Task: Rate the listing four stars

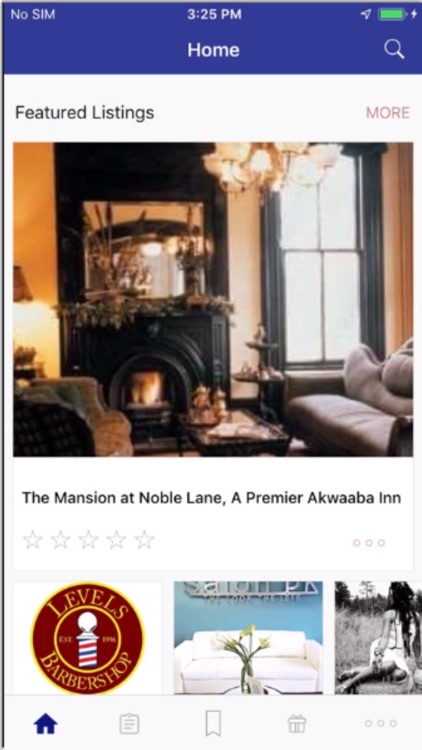Action: coord(116,540)
